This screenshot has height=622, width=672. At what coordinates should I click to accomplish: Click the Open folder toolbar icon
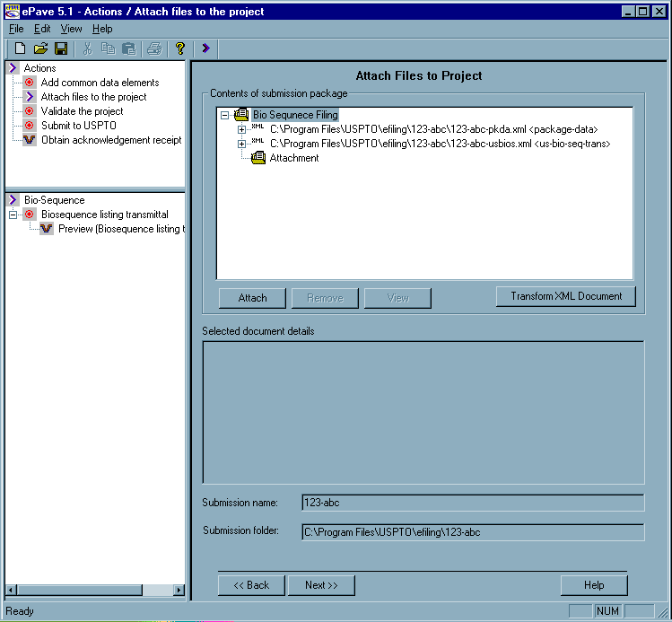pyautogui.click(x=40, y=48)
